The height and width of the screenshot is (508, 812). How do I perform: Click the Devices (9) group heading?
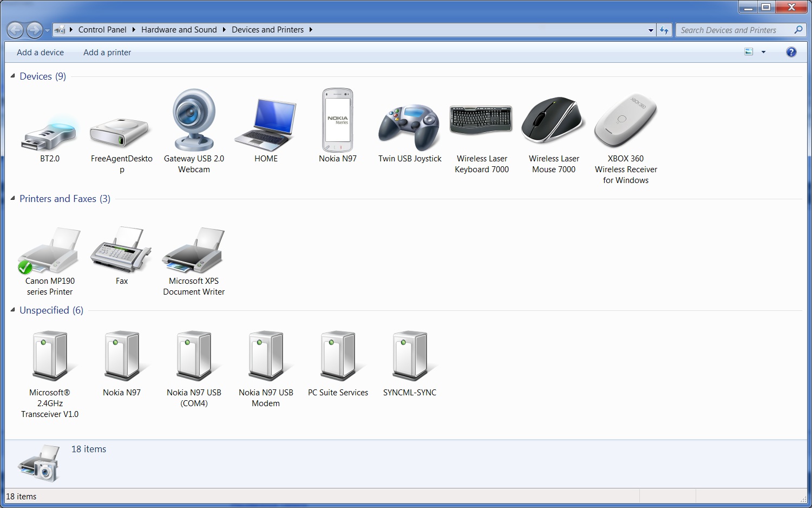click(x=43, y=76)
